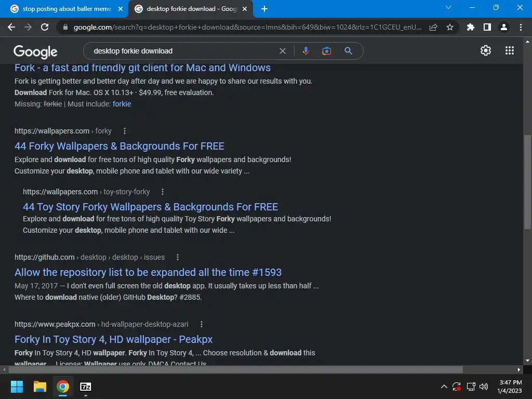Open the clock showing 3:47 PM
The height and width of the screenshot is (399, 532).
[510, 387]
